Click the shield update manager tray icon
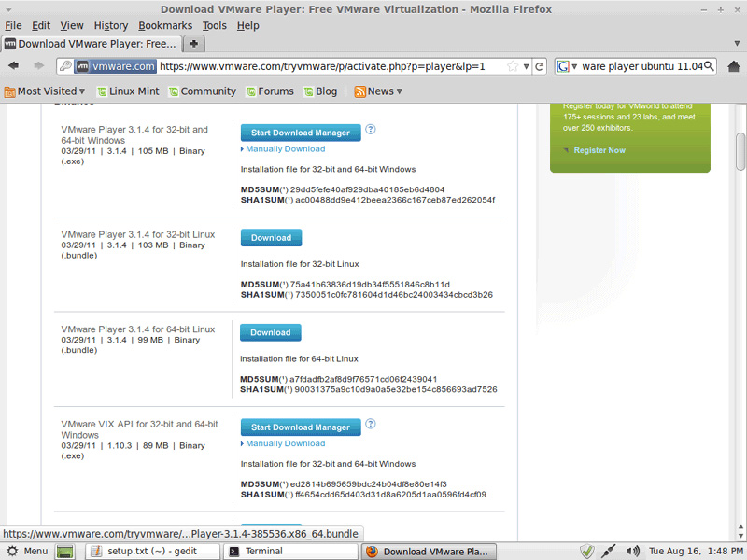Viewport: 747px width, 560px height. tap(587, 552)
